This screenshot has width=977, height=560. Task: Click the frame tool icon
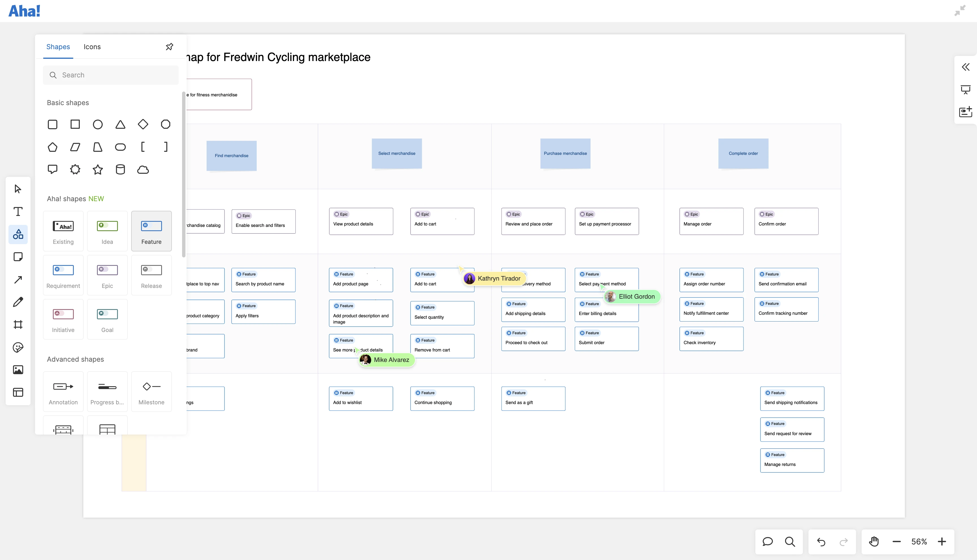coord(18,325)
